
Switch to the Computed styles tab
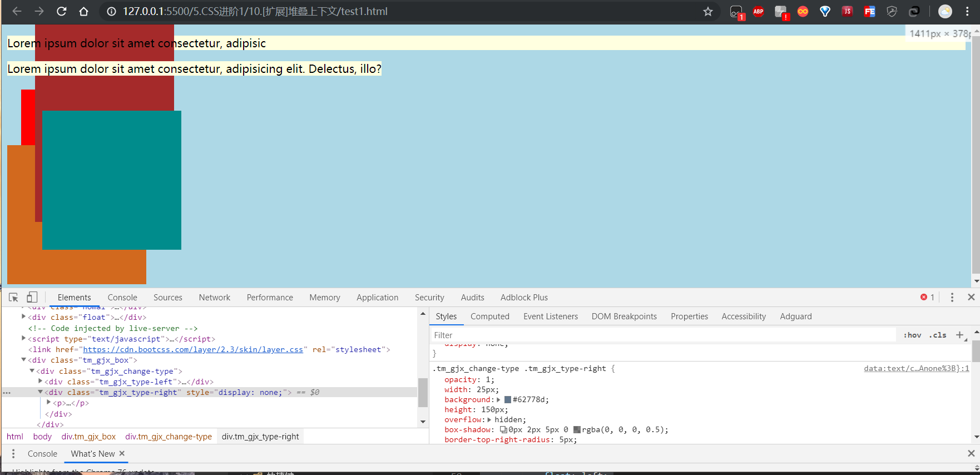(490, 316)
